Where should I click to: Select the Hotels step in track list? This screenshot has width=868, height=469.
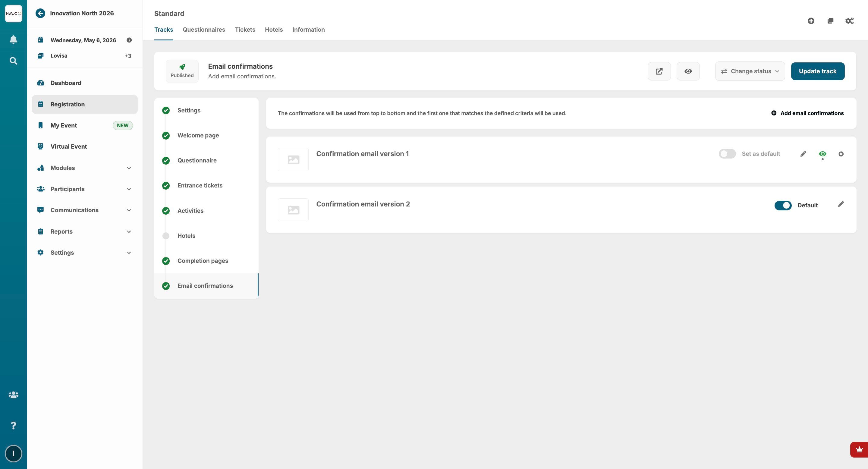point(186,236)
